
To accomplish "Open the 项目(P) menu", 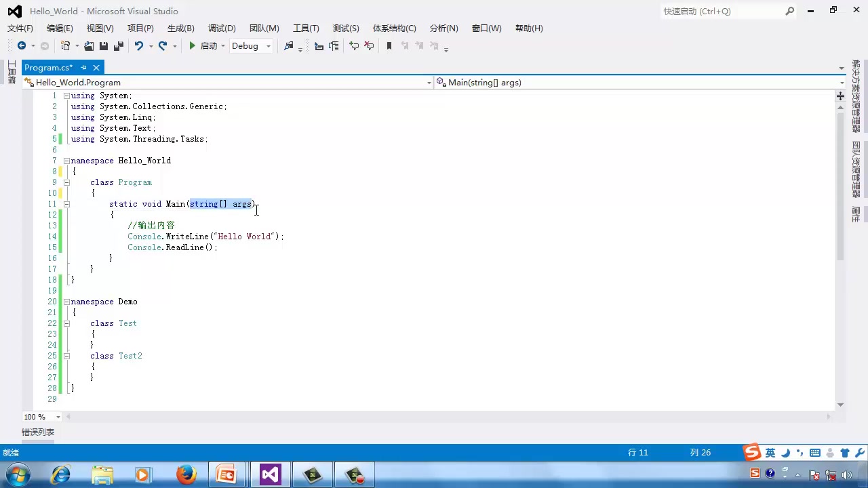I will pyautogui.click(x=140, y=28).
